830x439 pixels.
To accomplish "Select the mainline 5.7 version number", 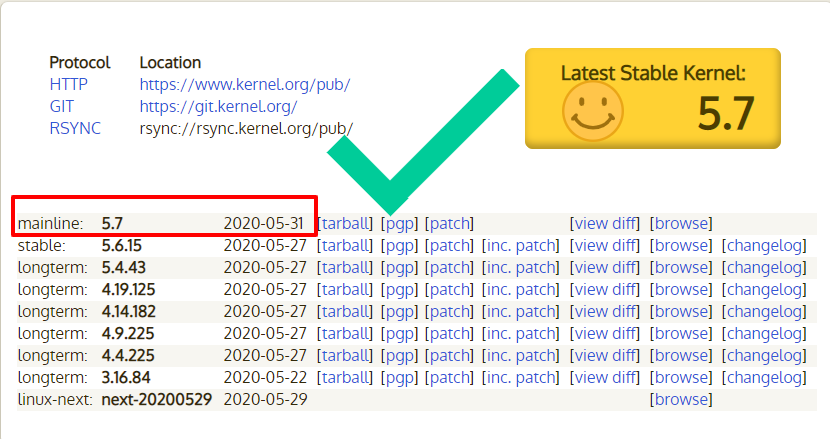I will tap(112, 223).
